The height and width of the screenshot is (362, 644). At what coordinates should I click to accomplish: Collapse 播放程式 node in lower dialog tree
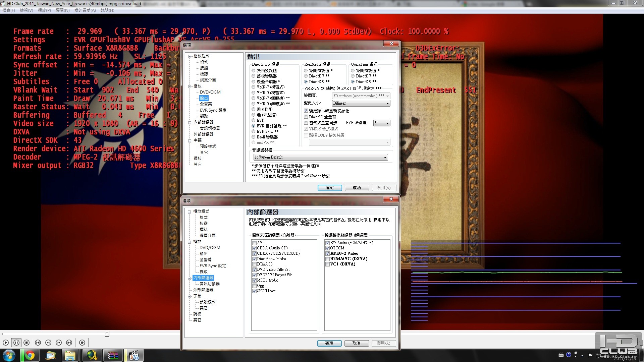click(x=190, y=212)
